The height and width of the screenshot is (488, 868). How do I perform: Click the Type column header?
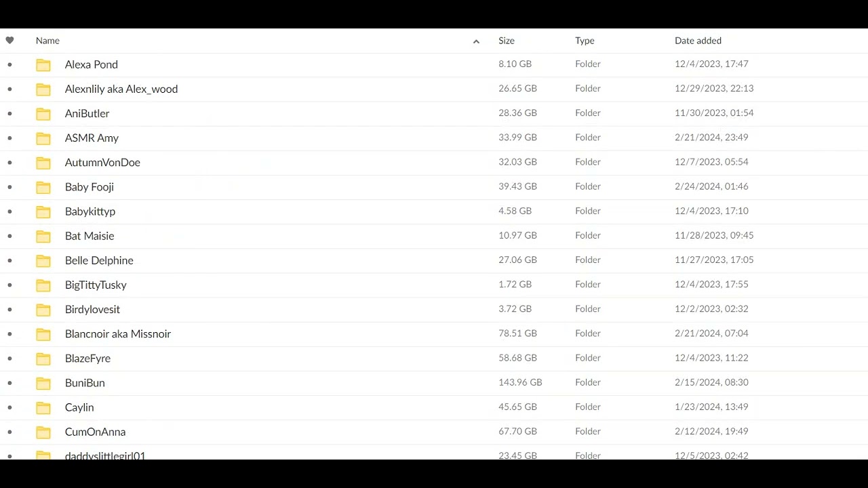tap(585, 41)
